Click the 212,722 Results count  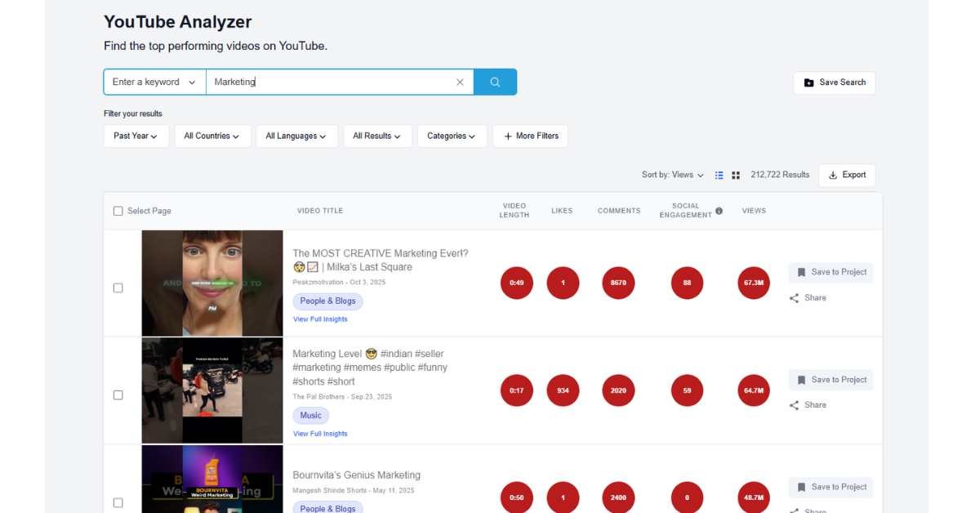(780, 175)
